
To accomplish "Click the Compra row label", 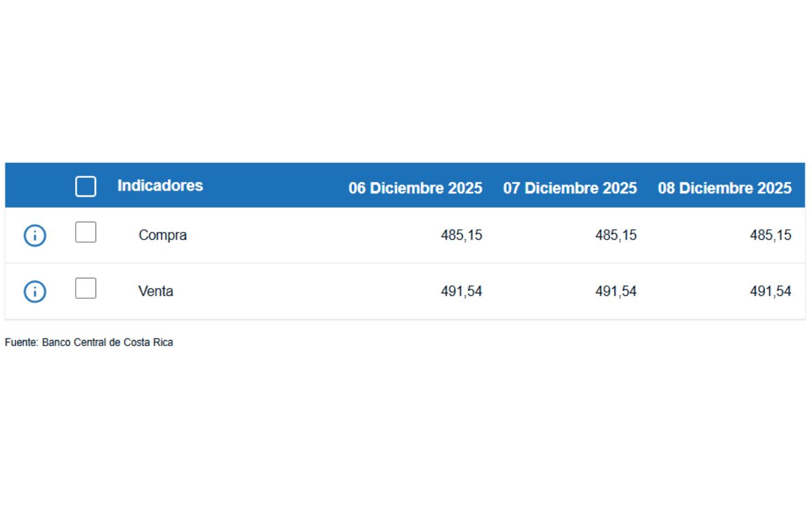I will (x=162, y=235).
